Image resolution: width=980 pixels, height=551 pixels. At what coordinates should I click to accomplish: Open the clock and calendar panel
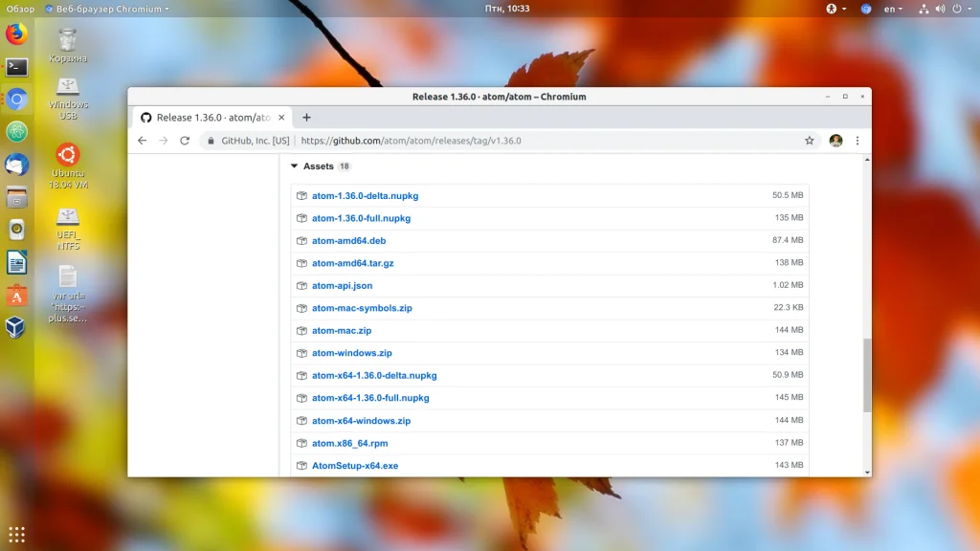(507, 9)
